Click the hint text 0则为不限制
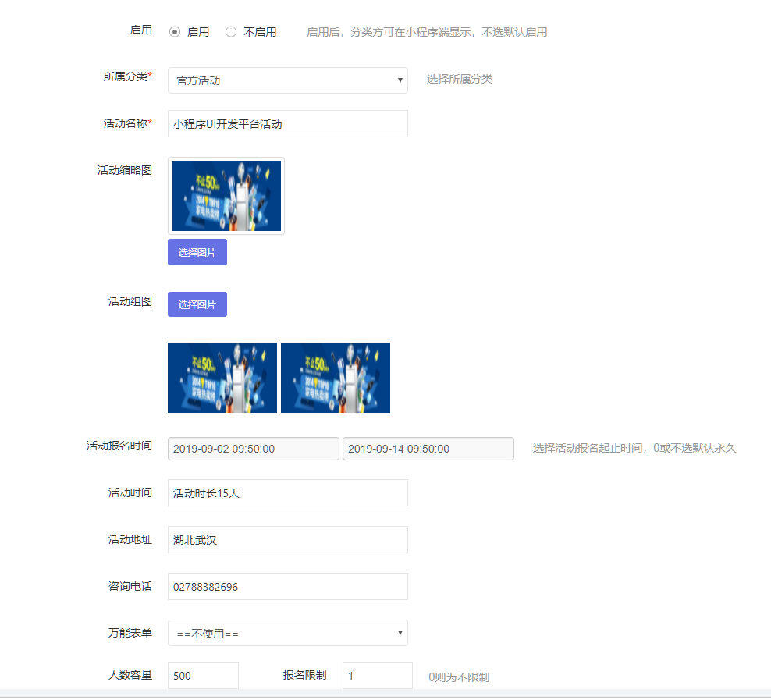The image size is (771, 700). pos(459,677)
